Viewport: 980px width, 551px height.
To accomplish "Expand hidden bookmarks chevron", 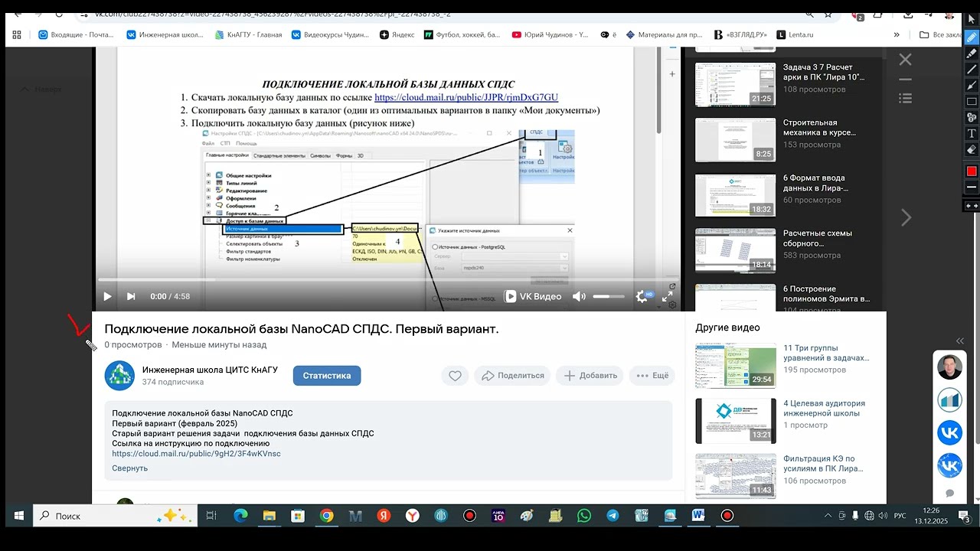I will tap(897, 34).
